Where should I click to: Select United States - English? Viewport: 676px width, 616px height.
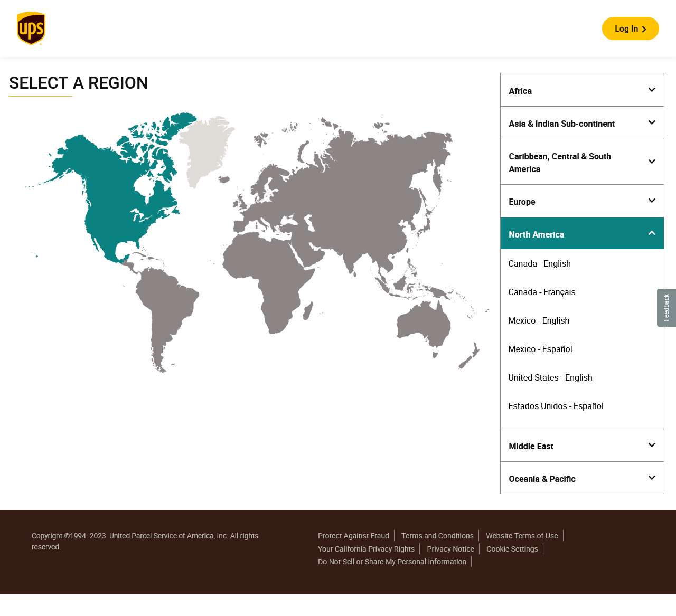click(x=550, y=377)
